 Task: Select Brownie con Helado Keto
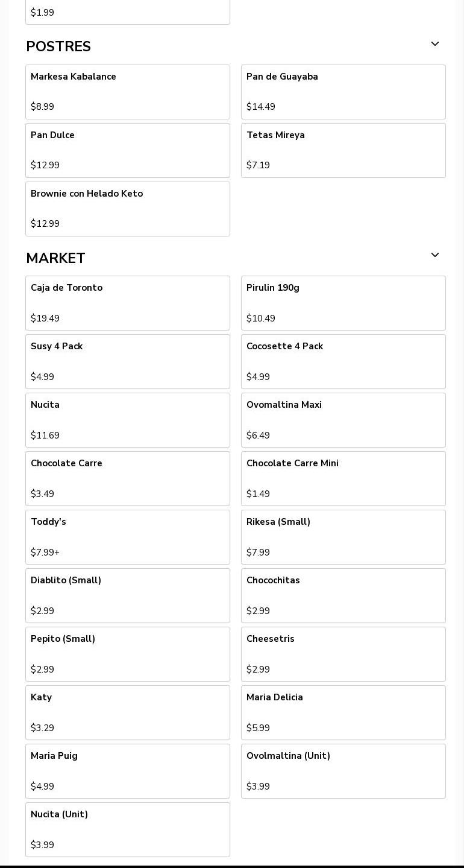click(127, 209)
